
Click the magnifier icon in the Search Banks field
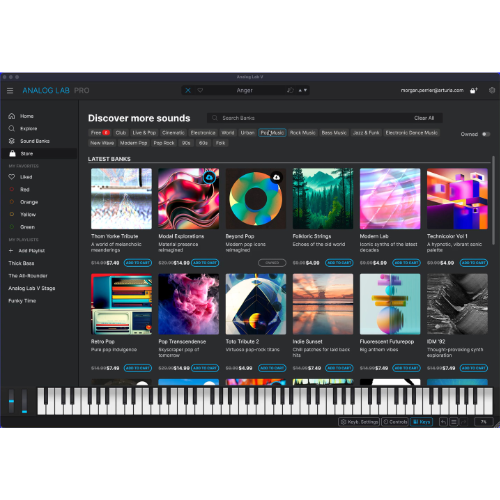click(215, 118)
